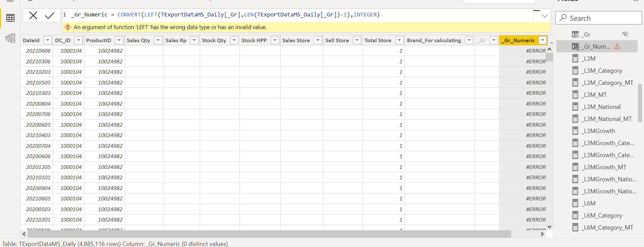644x247 pixels.
Task: Expand the formula bar with chevron
Action: click(x=545, y=16)
